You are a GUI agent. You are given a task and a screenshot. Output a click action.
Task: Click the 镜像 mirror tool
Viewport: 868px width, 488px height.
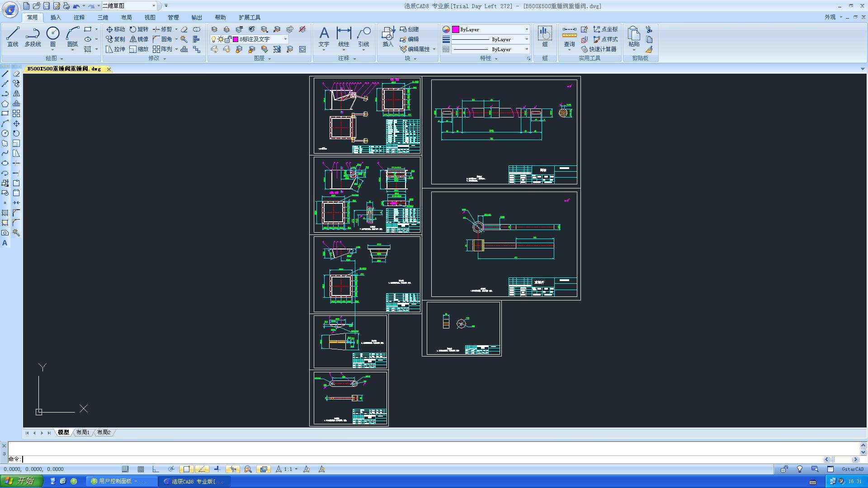(x=139, y=39)
